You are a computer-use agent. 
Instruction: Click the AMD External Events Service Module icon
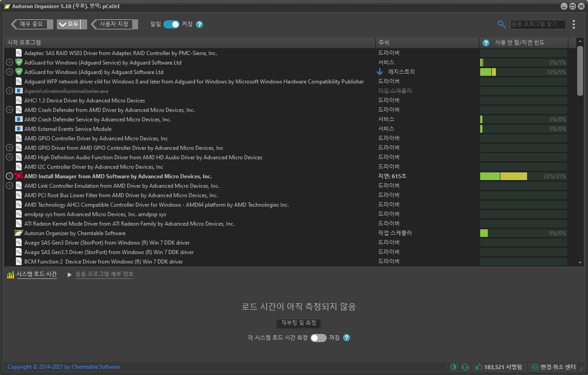19,129
